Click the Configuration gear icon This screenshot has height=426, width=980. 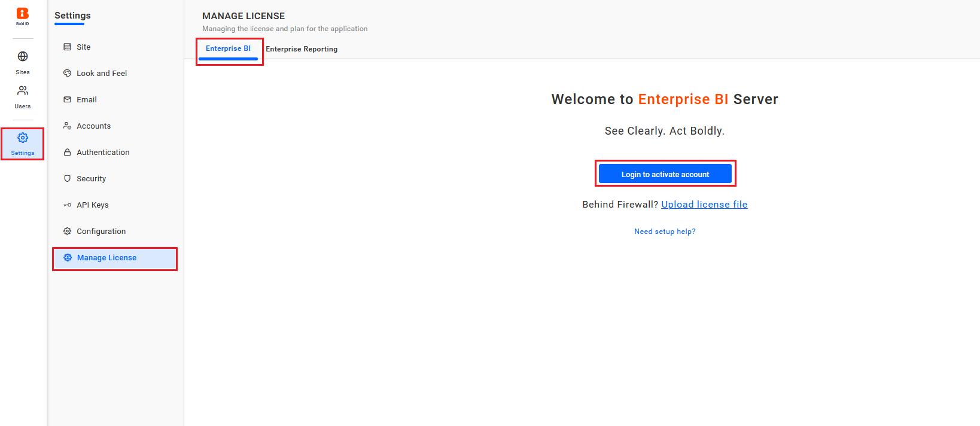(x=68, y=231)
